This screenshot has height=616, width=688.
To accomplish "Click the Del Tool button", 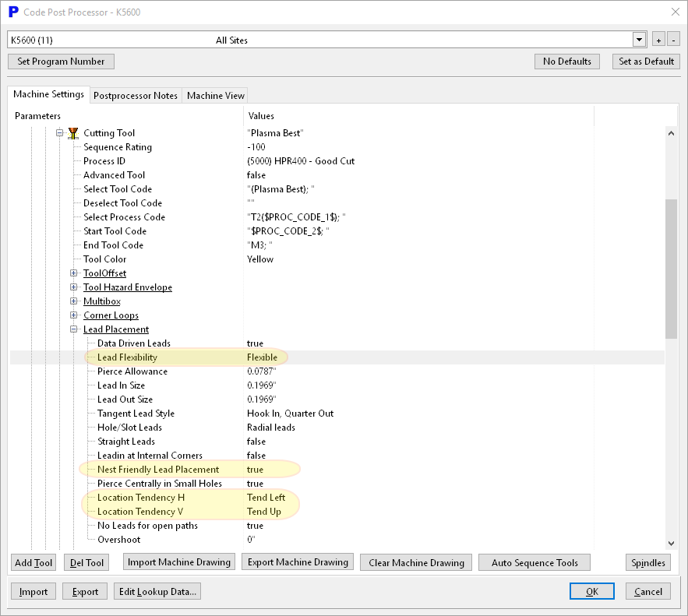I will coord(87,562).
